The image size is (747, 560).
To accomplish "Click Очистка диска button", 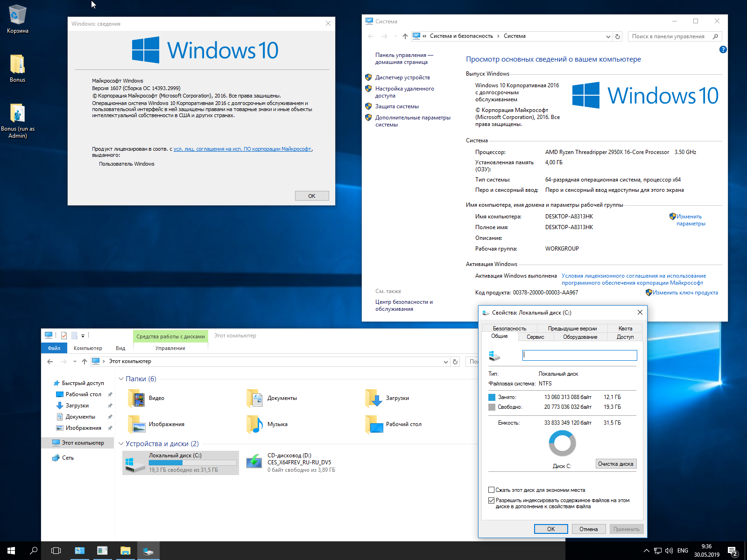I will tap(616, 464).
